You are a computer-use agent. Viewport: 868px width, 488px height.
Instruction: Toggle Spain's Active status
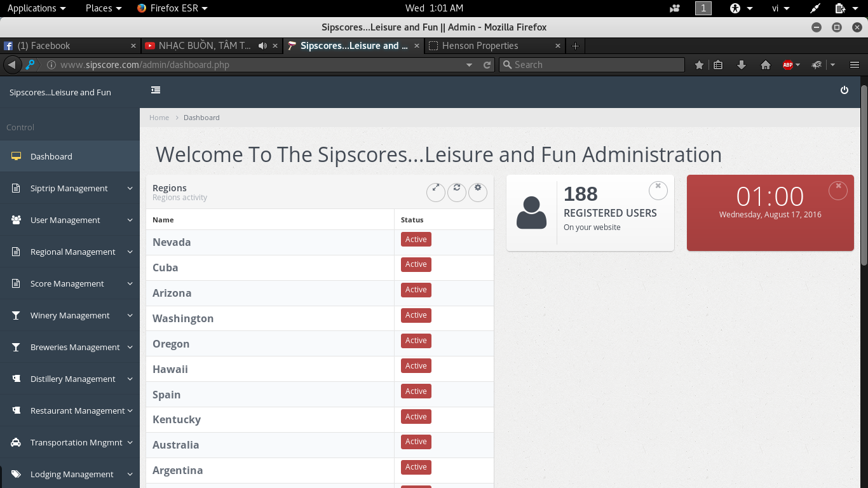pyautogui.click(x=416, y=391)
